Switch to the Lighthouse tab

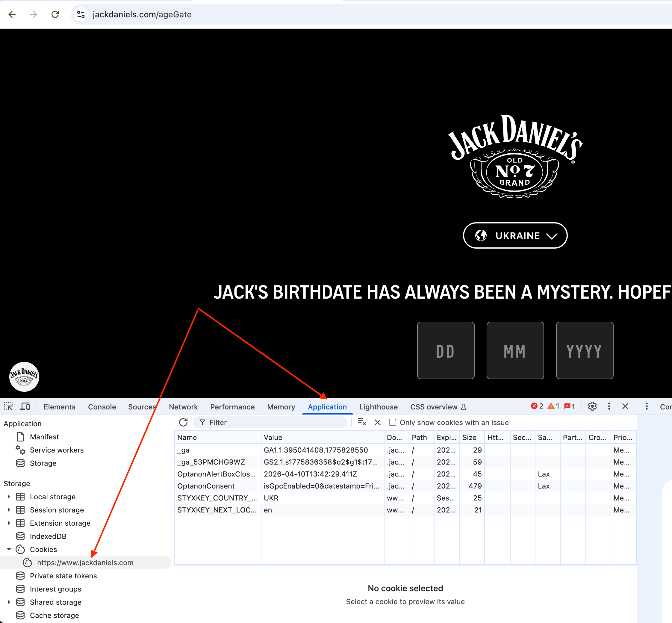tap(378, 406)
